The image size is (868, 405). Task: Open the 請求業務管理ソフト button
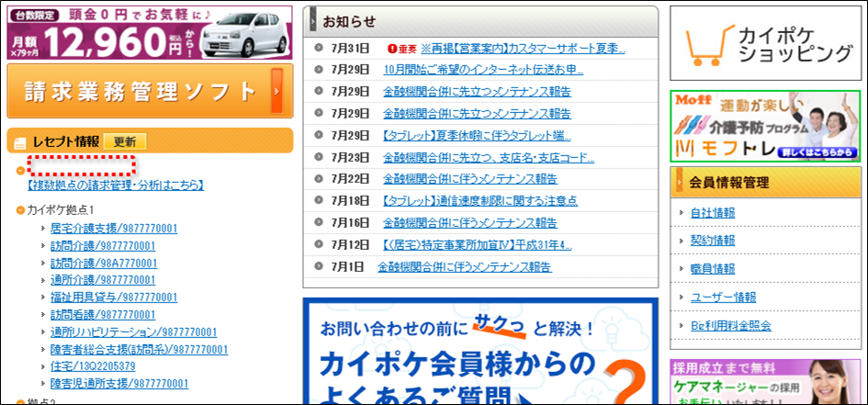[150, 91]
